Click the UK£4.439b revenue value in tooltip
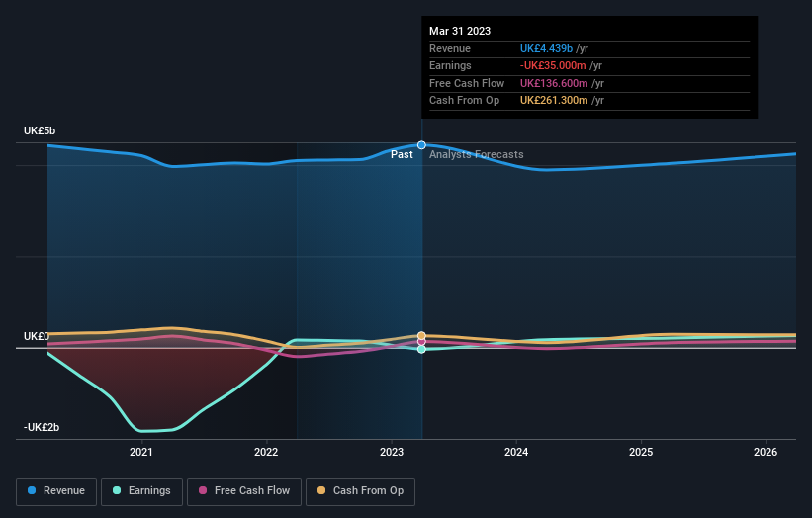Viewport: 812px width, 518px height. (546, 48)
